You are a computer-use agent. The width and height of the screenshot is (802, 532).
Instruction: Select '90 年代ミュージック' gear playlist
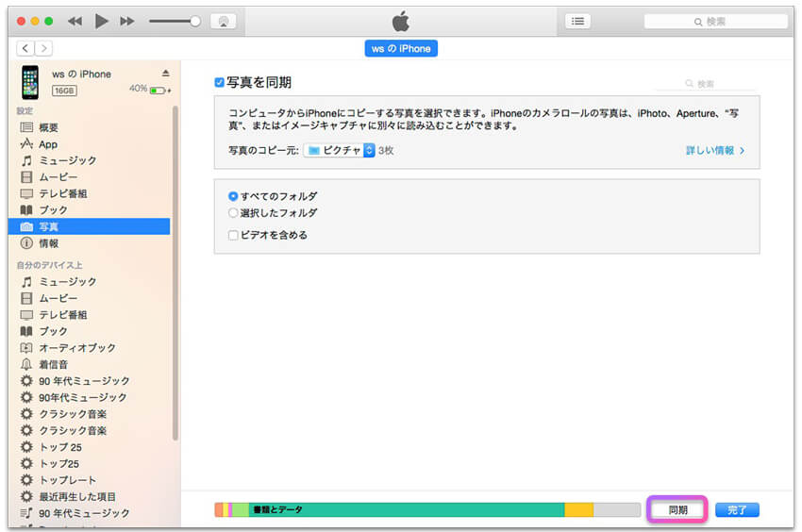(89, 380)
